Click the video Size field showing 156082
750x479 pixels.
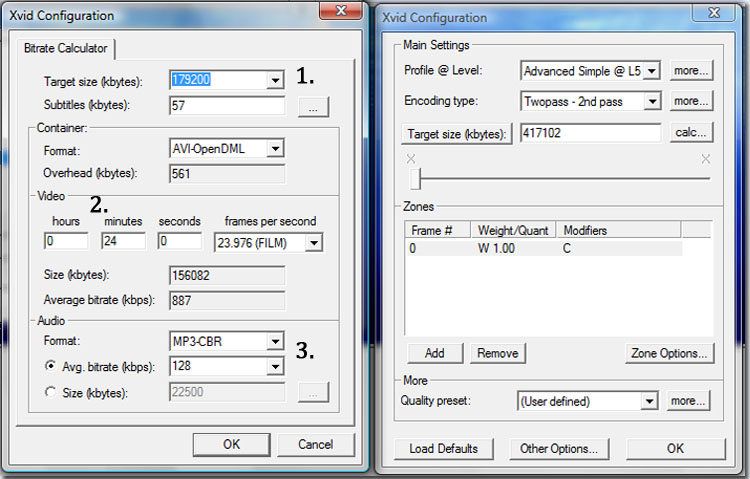[x=227, y=276]
